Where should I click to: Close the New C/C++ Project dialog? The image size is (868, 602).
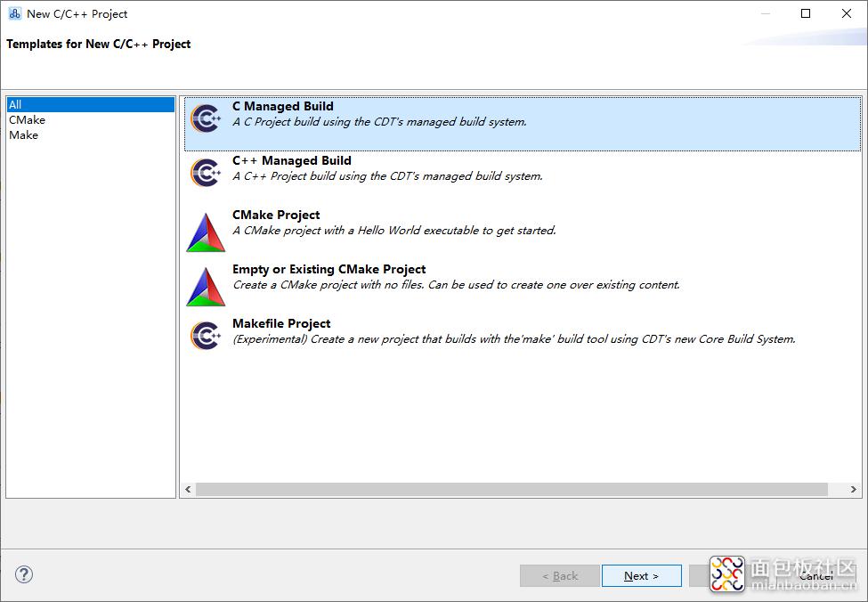point(847,14)
